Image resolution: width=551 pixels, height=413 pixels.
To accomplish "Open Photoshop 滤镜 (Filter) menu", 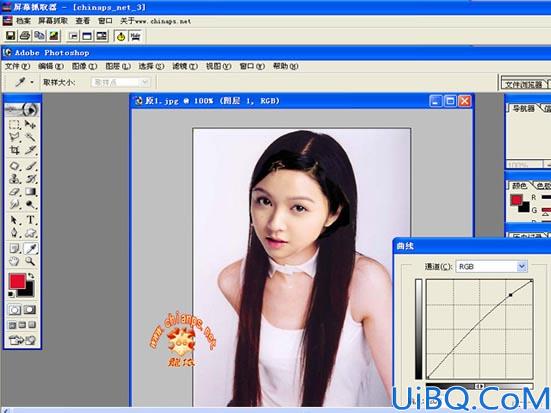I will pyautogui.click(x=185, y=66).
